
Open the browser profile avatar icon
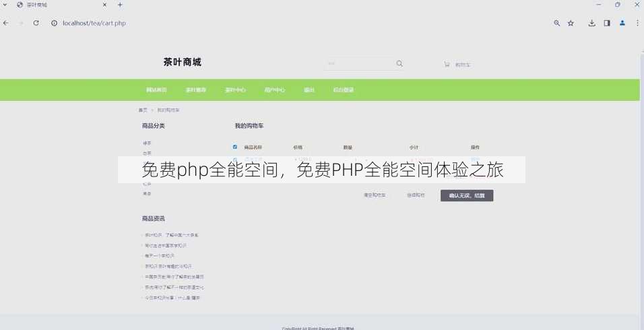622,24
